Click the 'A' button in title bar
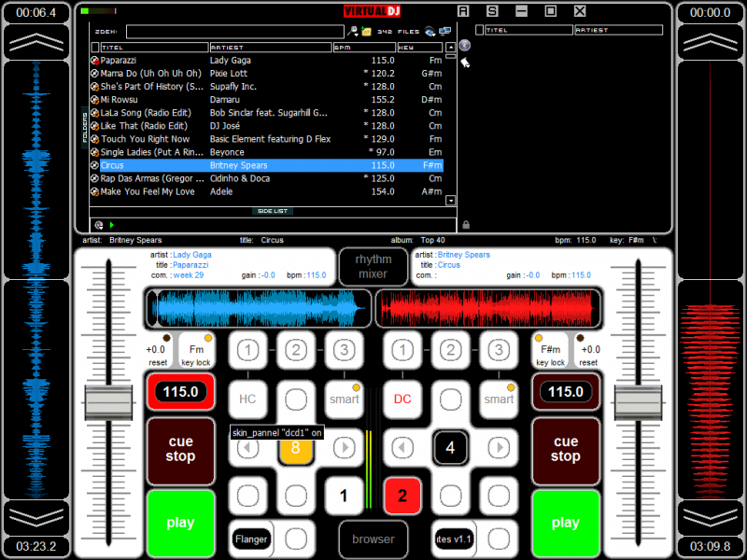The image size is (747, 560). click(463, 11)
